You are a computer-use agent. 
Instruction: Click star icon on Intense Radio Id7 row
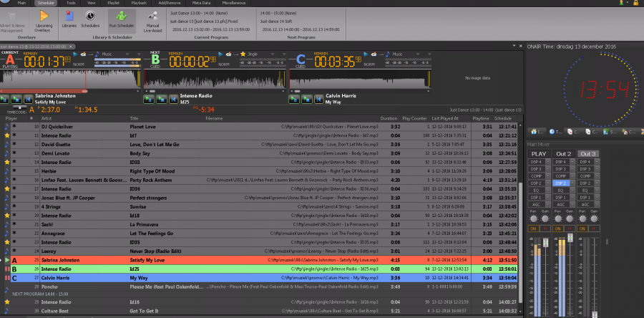[6, 135]
